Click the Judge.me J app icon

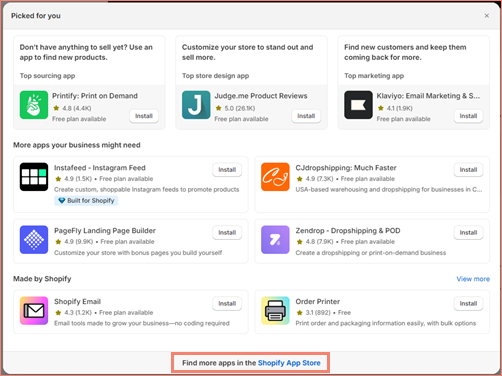(196, 105)
